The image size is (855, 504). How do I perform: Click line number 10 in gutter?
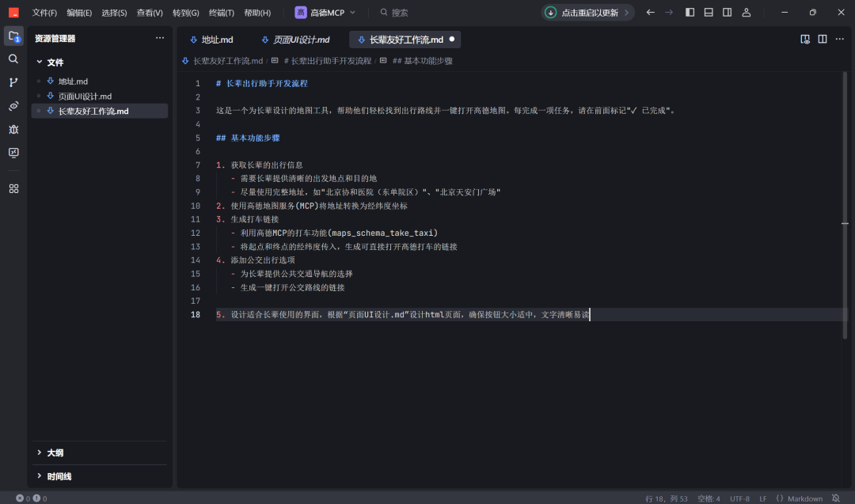point(196,206)
